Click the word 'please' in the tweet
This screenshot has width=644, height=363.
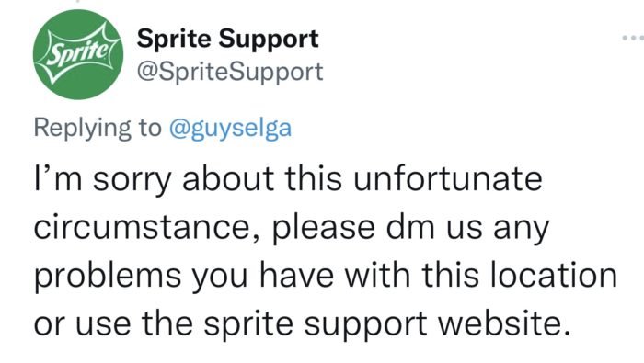pyautogui.click(x=324, y=229)
